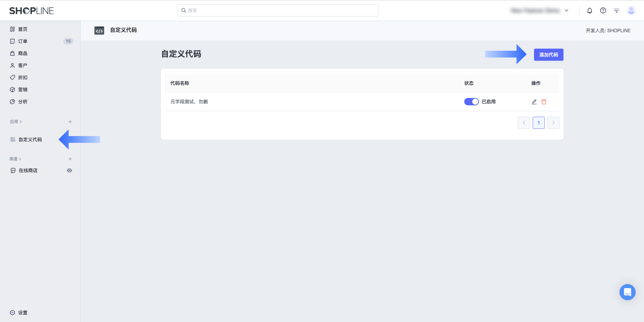Toggle the 元字段测试 code status switch
This screenshot has width=644, height=322.
pyautogui.click(x=471, y=102)
